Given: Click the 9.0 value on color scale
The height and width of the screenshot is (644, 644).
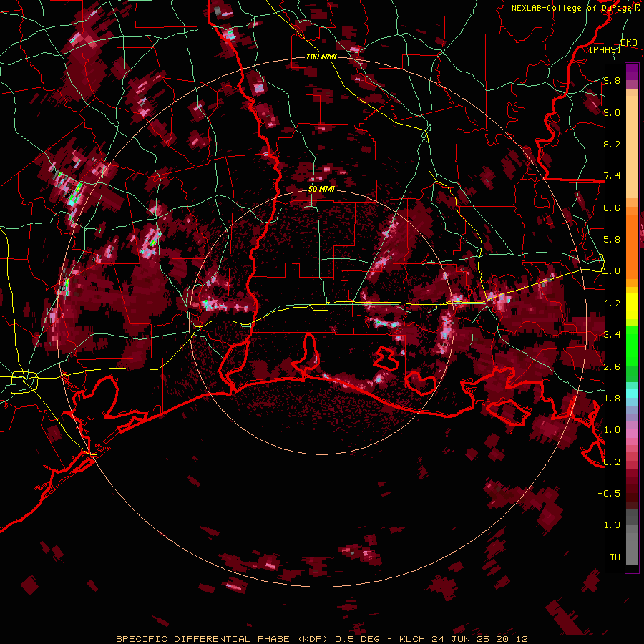Looking at the screenshot, I should 612,112.
